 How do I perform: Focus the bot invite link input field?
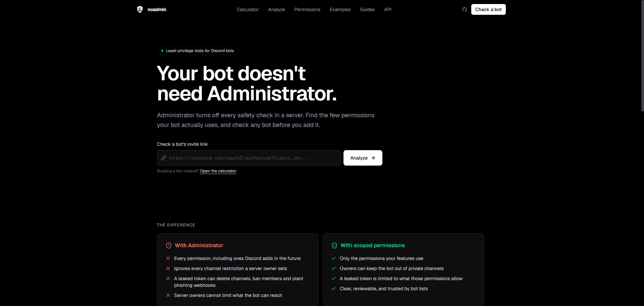coord(249,158)
